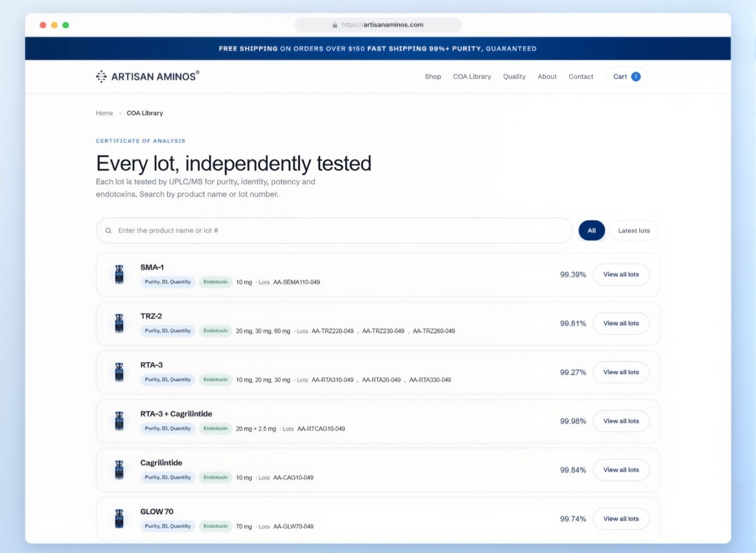This screenshot has height=553, width=756.
Task: Click the GLOW 70 vial thumbnail
Action: (x=119, y=519)
